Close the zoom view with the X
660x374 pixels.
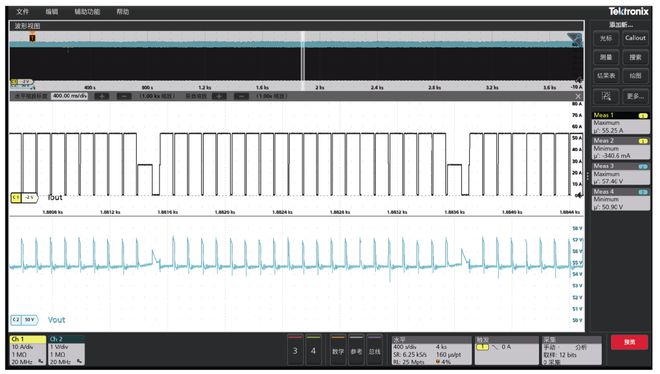pos(578,96)
